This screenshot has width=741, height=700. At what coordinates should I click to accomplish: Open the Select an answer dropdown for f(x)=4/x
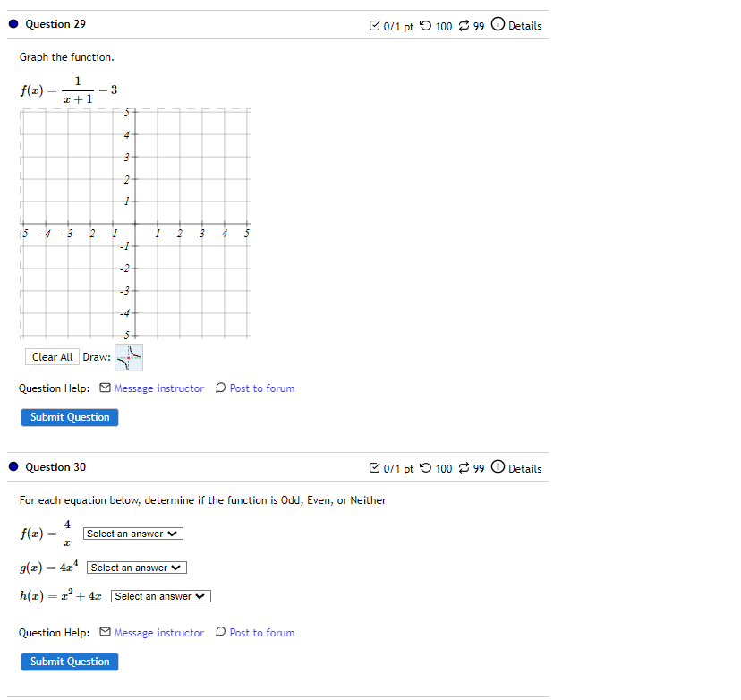[132, 533]
